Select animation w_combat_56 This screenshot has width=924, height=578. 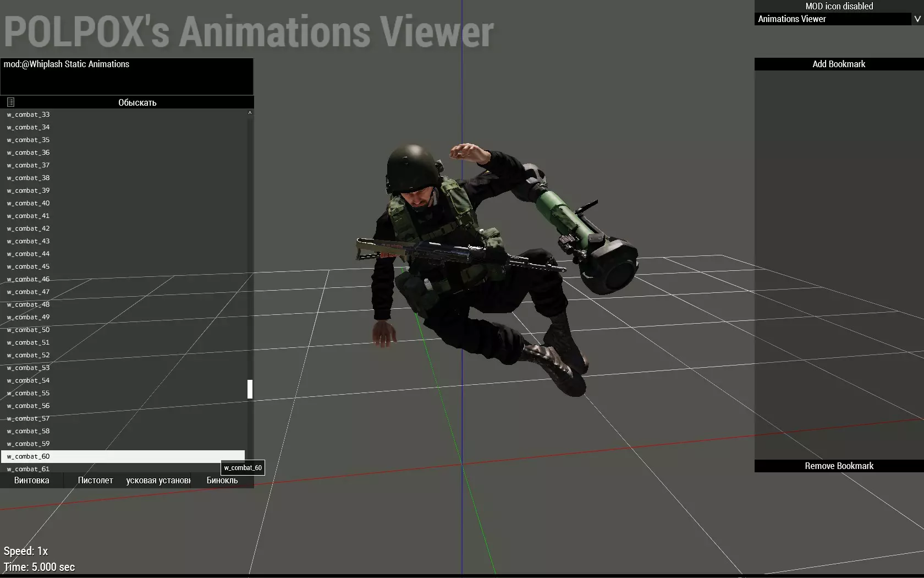(x=123, y=406)
